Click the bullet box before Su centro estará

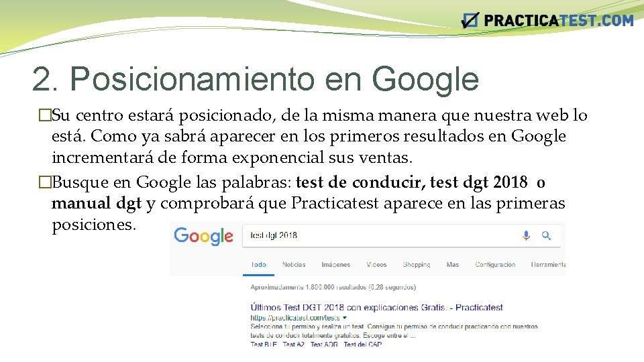coord(45,115)
